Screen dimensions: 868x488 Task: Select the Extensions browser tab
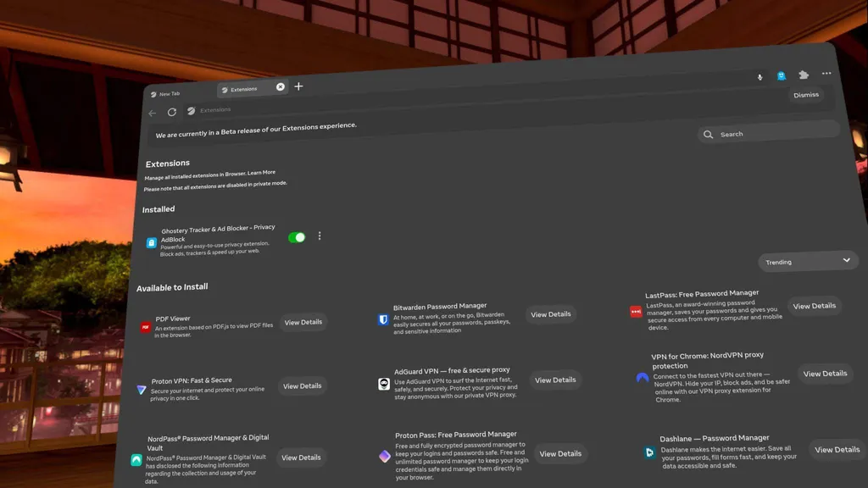[246, 88]
